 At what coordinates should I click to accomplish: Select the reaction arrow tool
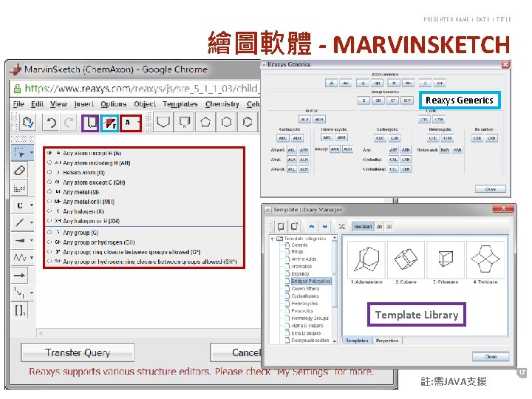coord(20,276)
